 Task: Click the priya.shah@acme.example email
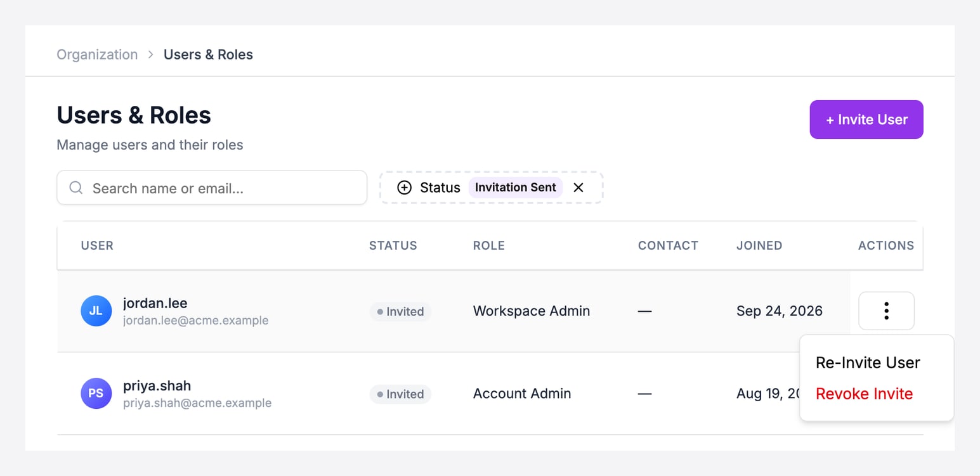point(197,403)
